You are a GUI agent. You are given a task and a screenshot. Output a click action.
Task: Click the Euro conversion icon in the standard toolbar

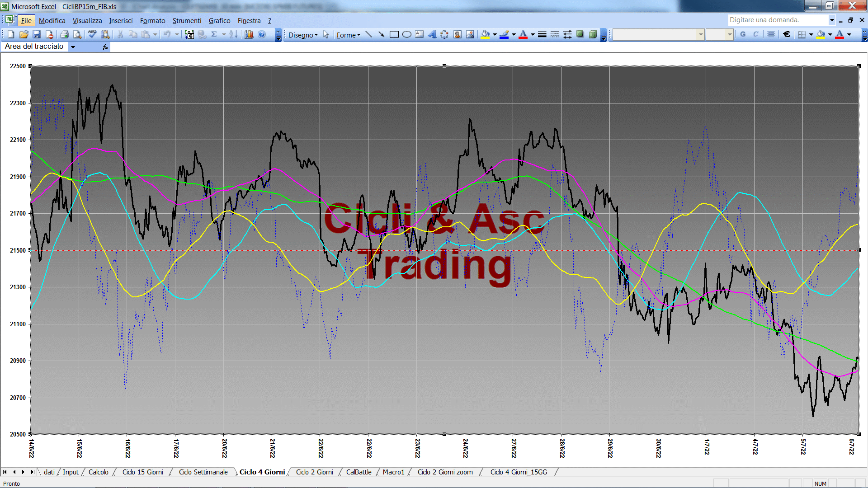pos(189,35)
